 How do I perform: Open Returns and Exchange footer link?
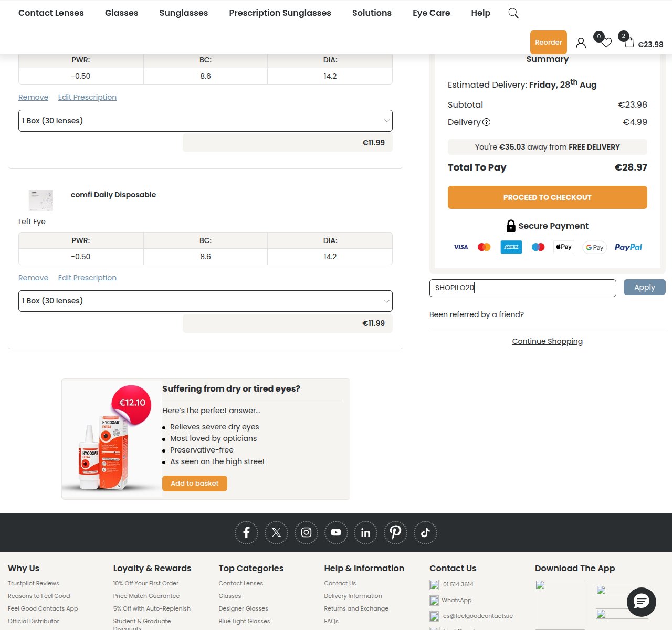coord(356,608)
